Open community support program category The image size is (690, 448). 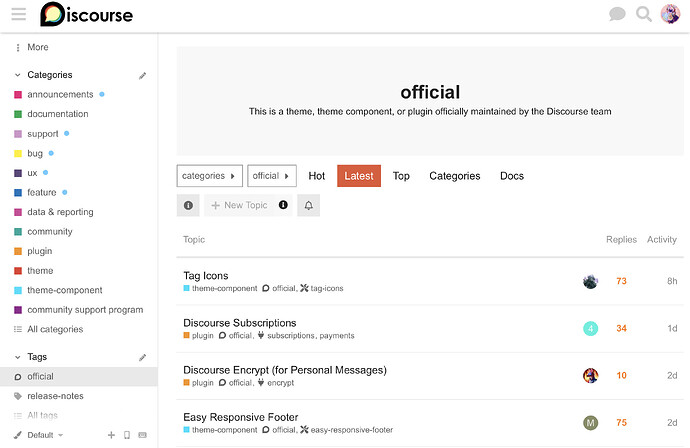85,309
